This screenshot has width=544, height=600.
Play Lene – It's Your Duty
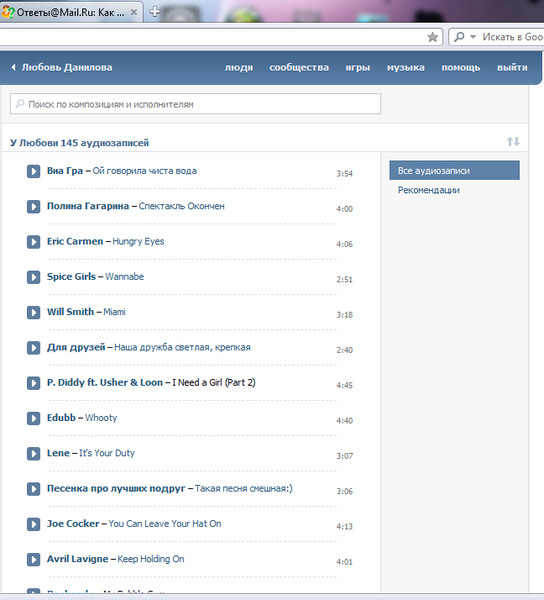click(x=33, y=453)
